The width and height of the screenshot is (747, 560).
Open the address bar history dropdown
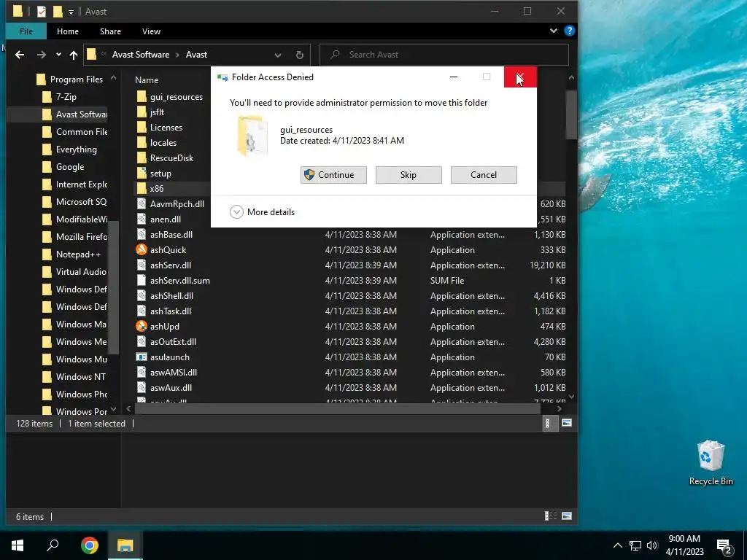278,55
